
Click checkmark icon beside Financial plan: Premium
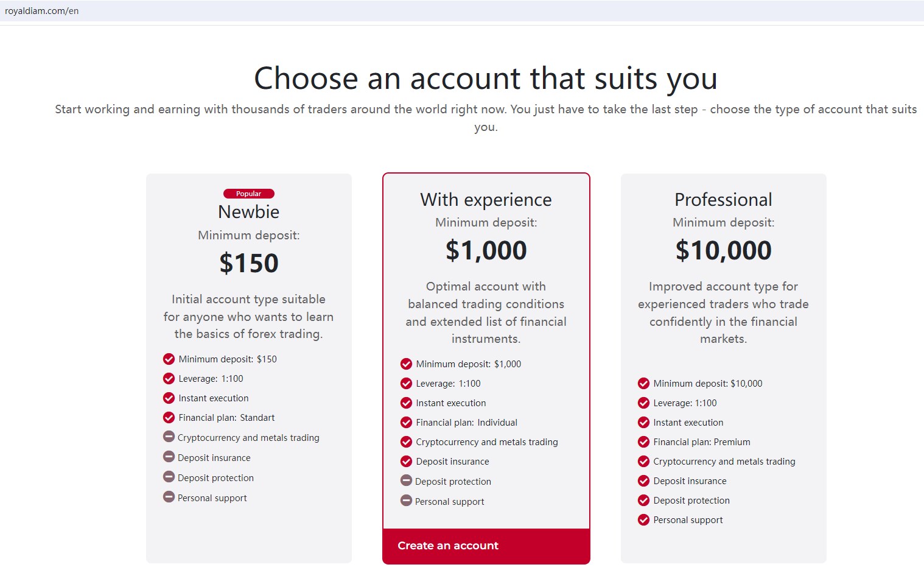pos(644,442)
